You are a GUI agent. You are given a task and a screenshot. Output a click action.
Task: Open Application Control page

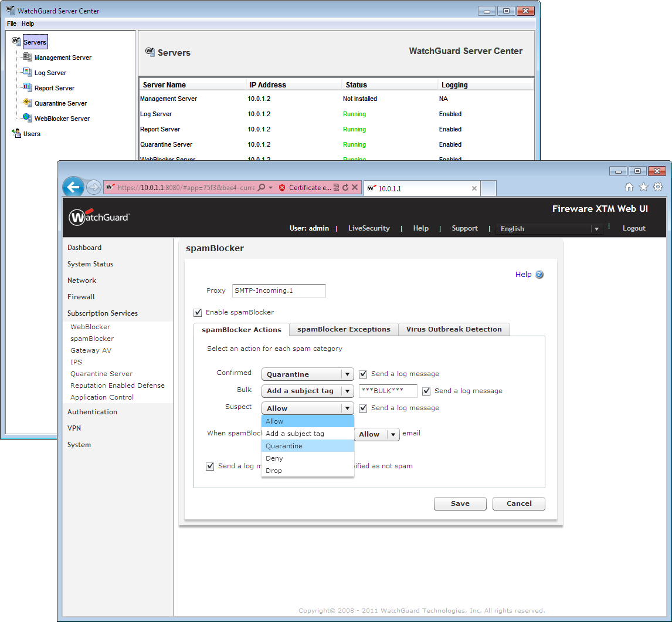coord(102,398)
